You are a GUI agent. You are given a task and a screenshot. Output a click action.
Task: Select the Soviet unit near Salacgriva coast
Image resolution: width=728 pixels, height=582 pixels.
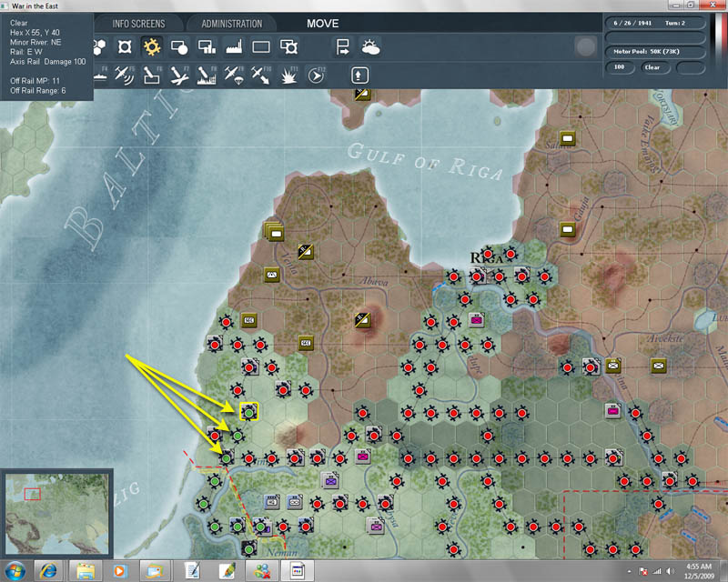tap(567, 138)
